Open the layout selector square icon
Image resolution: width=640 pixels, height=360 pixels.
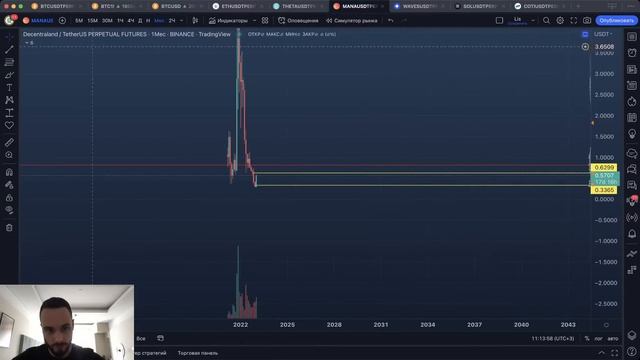point(499,20)
